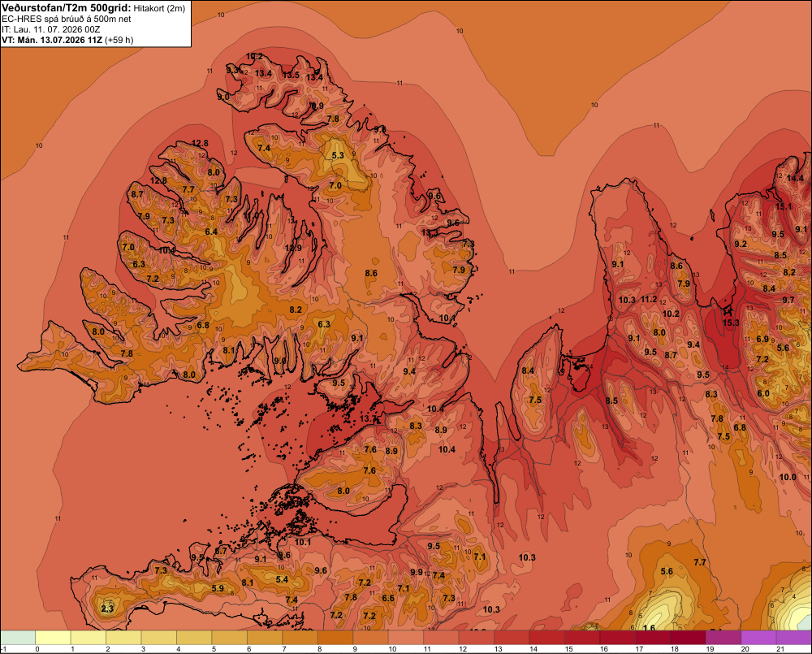Click the legend swatch between 16 and 17
The image size is (812, 654).
click(x=617, y=638)
